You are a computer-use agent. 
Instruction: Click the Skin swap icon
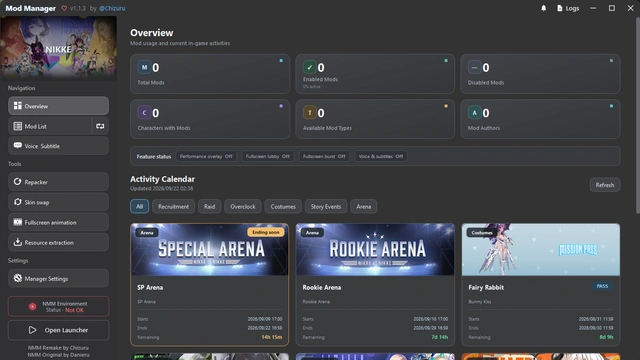click(18, 202)
